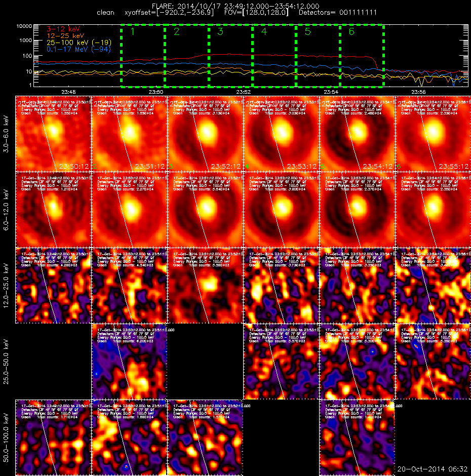
Task: Open the 12.0-25.0 keV image for interval 4
Action: (x=281, y=286)
